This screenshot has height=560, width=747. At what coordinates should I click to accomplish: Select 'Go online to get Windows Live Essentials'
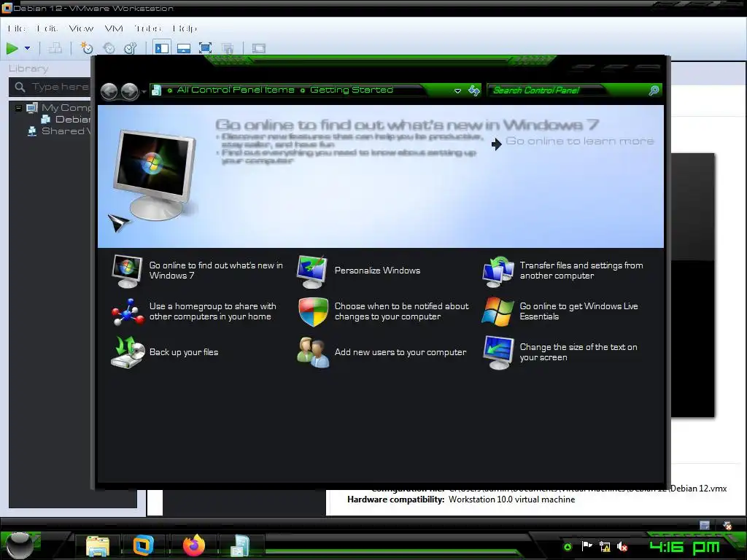click(x=560, y=311)
